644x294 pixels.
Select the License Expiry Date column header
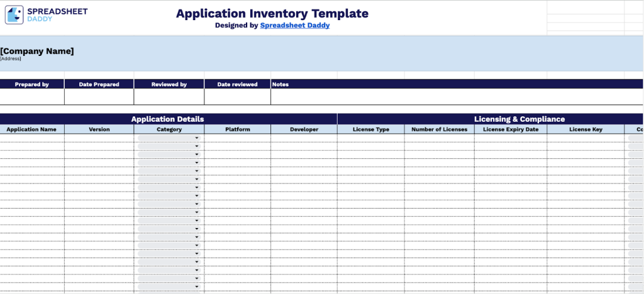pos(510,129)
